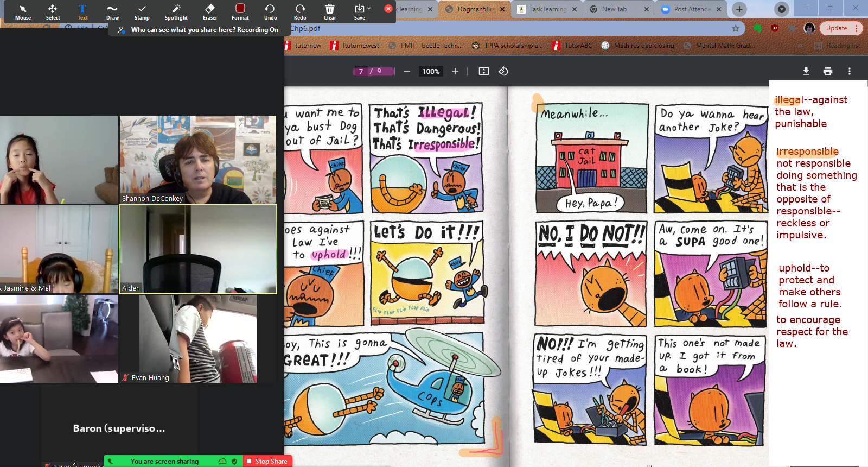Select Evan Huang's video tile
Image resolution: width=868 pixels, height=467 pixels.
[x=198, y=339]
